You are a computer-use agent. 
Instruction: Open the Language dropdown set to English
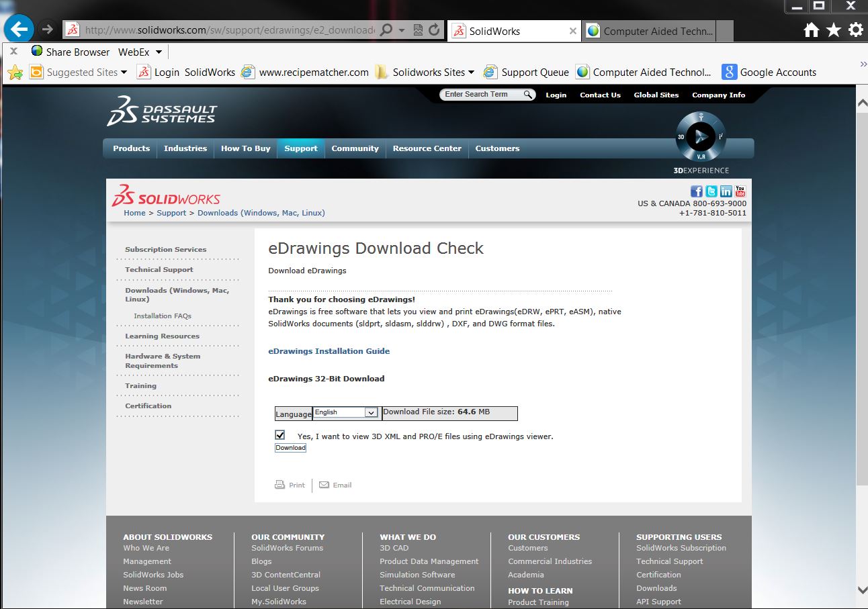tap(346, 412)
